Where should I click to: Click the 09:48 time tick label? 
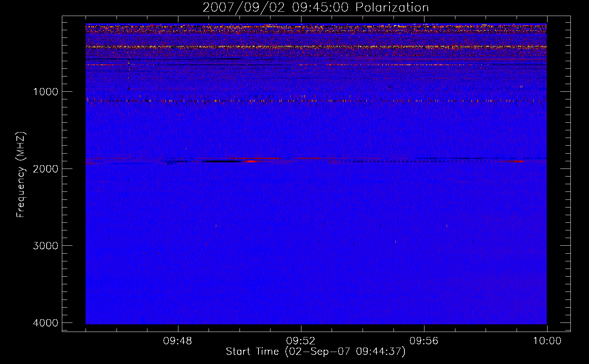(x=178, y=341)
